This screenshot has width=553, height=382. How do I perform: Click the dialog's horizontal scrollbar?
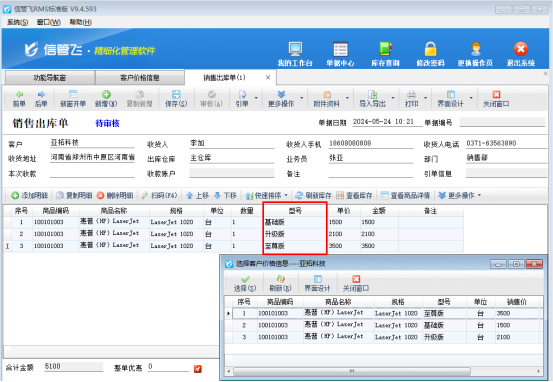pos(352,371)
